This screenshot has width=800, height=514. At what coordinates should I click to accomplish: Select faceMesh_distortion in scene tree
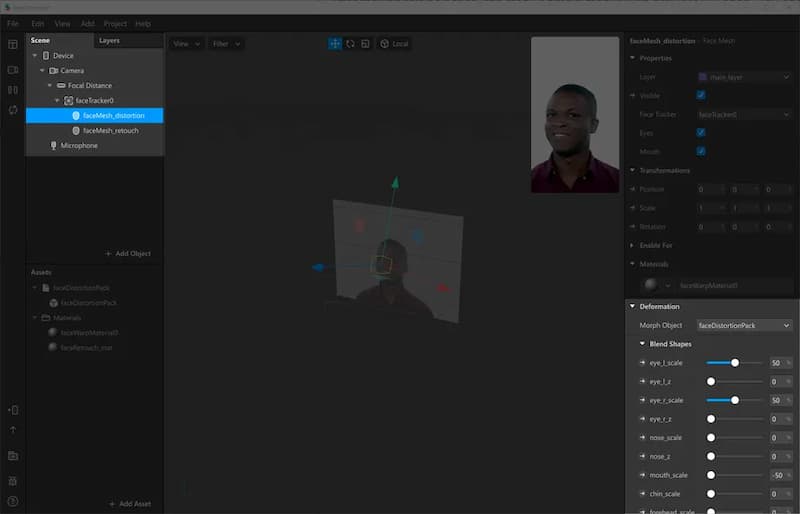point(95,115)
